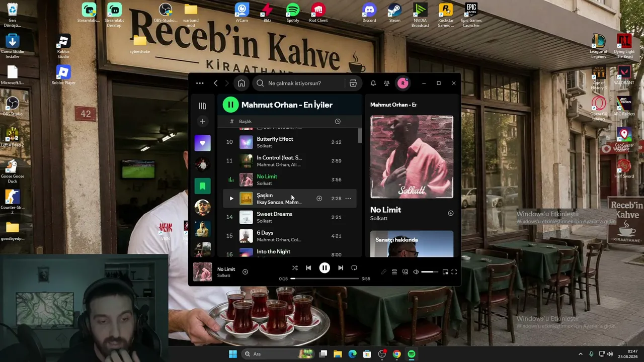Go back in Spotify navigation

pyautogui.click(x=216, y=83)
